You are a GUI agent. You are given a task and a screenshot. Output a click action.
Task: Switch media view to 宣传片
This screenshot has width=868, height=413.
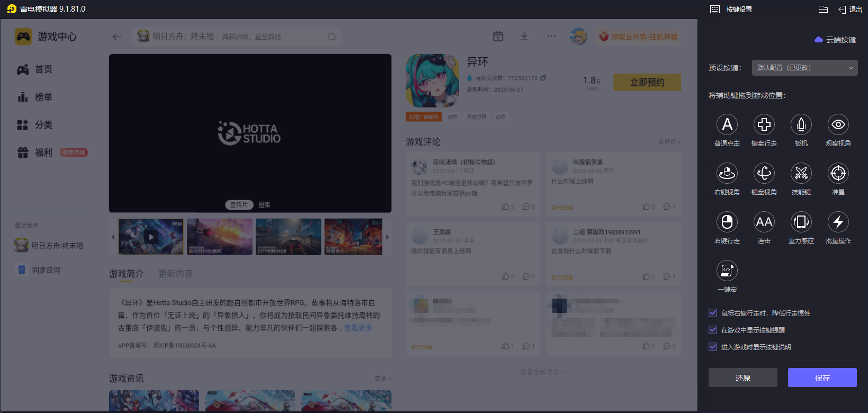point(239,205)
